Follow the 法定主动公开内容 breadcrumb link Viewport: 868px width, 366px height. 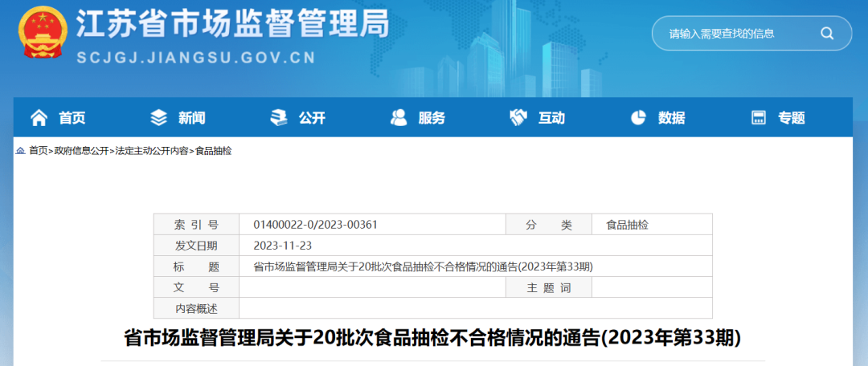152,151
